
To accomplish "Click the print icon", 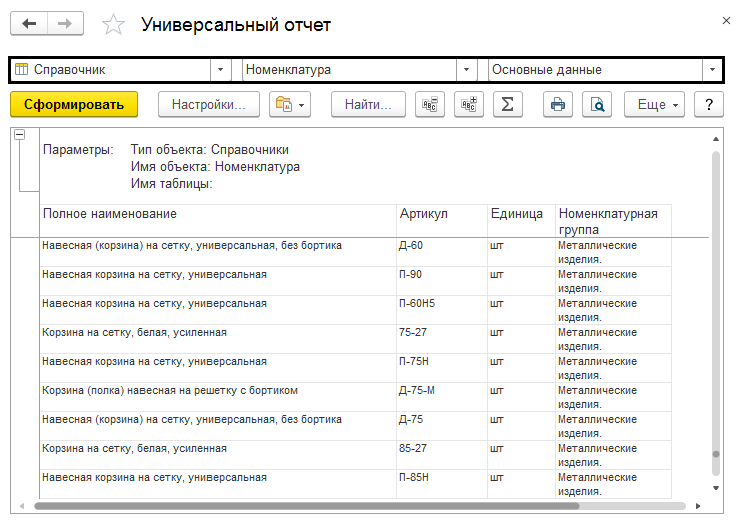I will (558, 104).
